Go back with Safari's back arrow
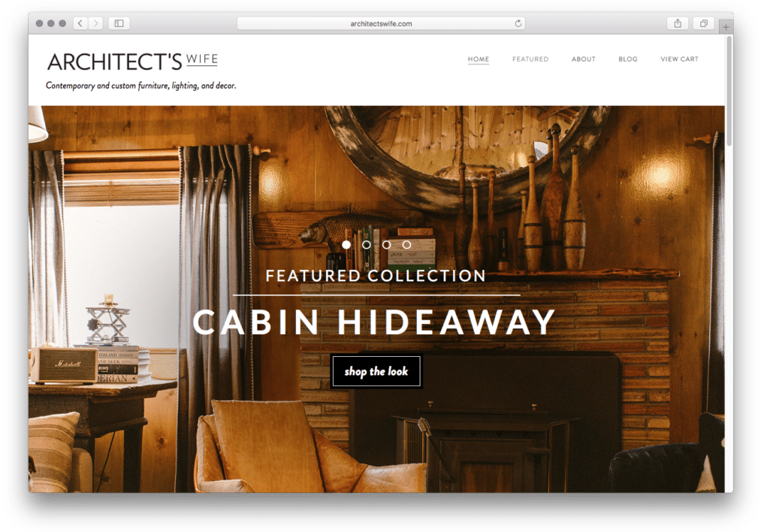The width and height of the screenshot is (761, 532). 80,23
